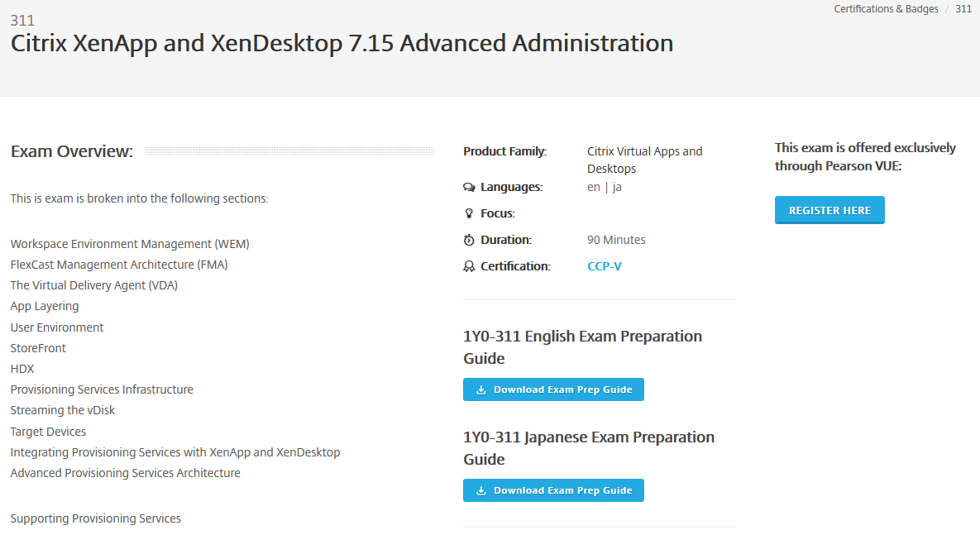This screenshot has width=980, height=535.
Task: Click the StoreFront section line
Action: (x=38, y=348)
